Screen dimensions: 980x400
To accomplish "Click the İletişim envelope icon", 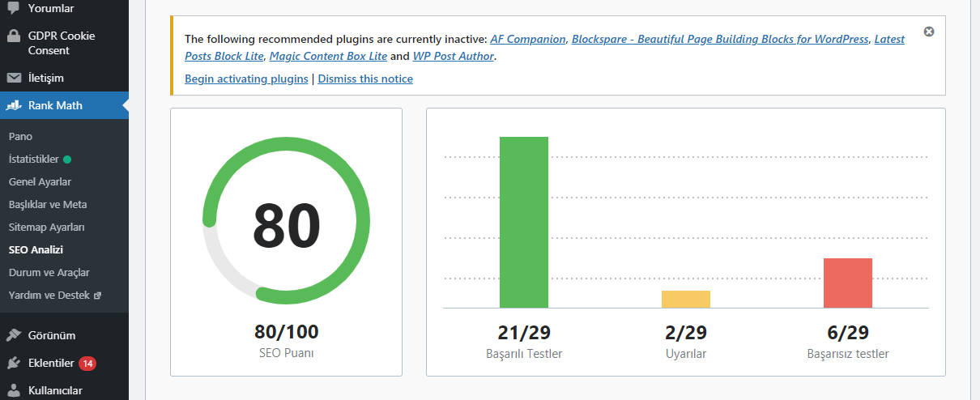I will point(14,79).
